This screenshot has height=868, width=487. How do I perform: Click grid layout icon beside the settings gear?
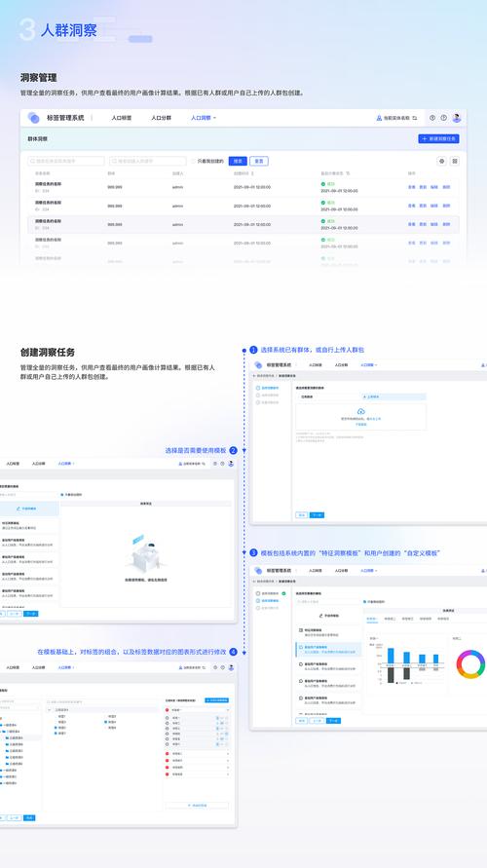coord(455,161)
